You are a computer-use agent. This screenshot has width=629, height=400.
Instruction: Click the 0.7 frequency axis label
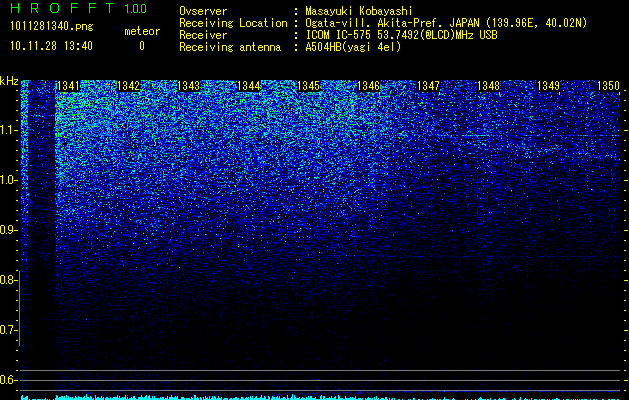(x=8, y=330)
